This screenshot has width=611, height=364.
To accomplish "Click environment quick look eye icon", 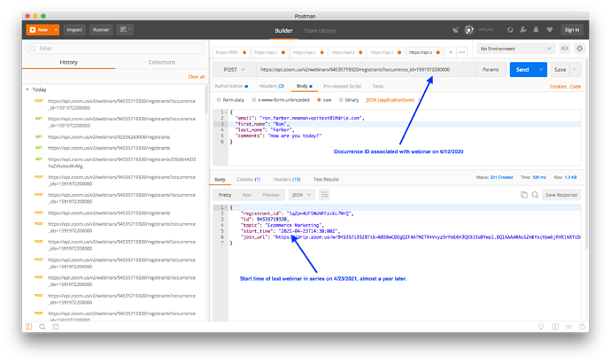I will 564,49.
